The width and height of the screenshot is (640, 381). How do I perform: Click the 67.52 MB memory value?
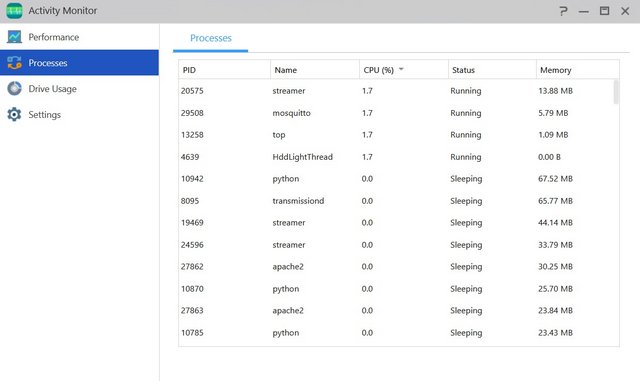click(x=555, y=178)
